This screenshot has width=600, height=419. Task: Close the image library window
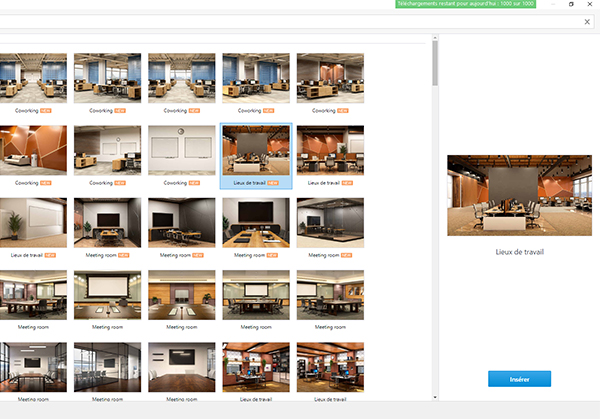[589, 4]
